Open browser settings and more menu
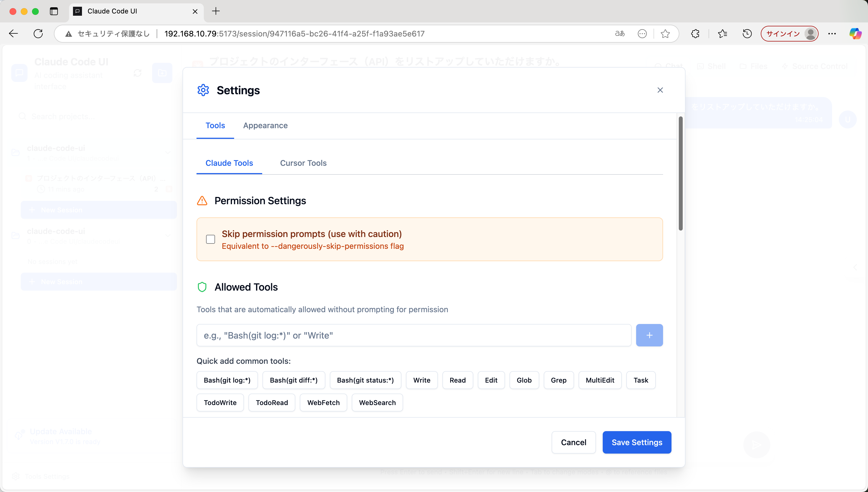This screenshot has height=492, width=868. pyautogui.click(x=832, y=33)
